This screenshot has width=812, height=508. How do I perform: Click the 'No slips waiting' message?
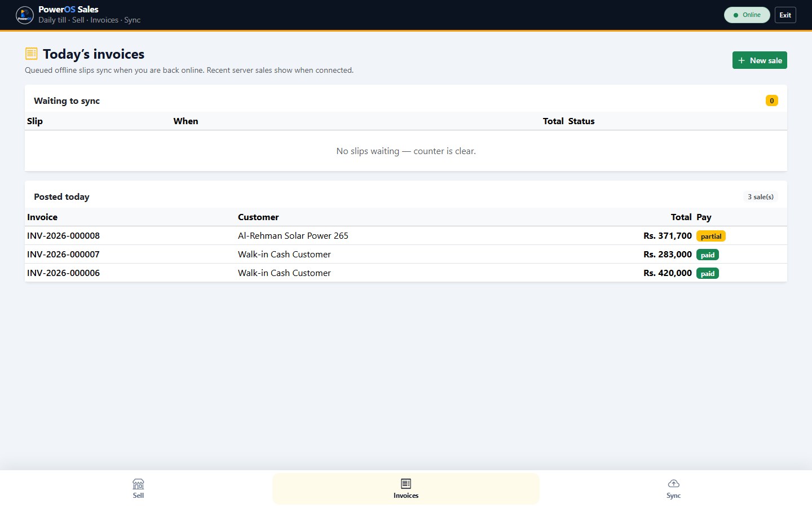point(406,151)
